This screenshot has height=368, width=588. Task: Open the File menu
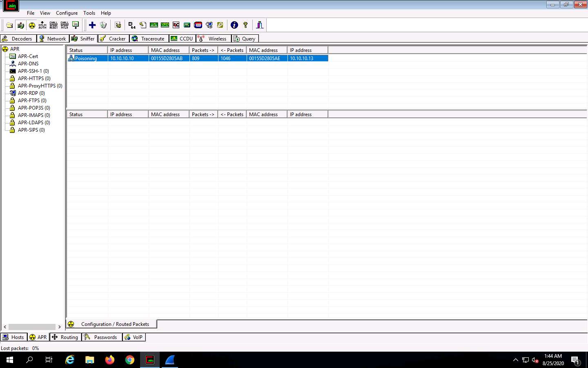[x=31, y=13]
